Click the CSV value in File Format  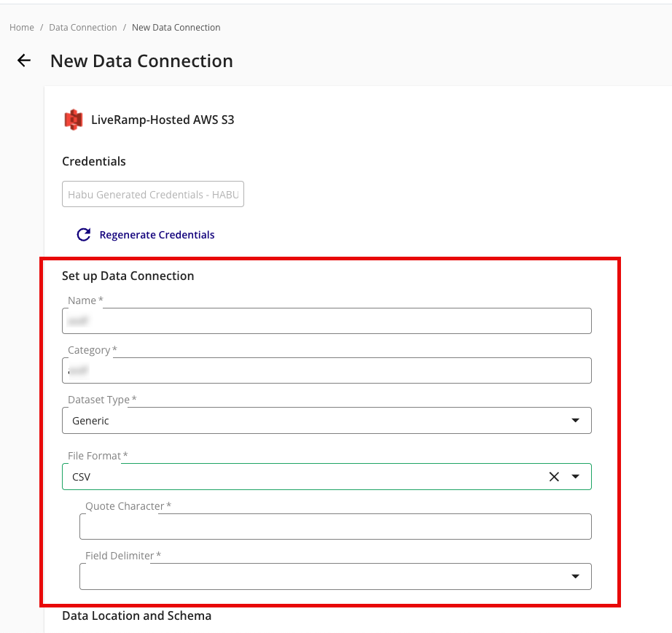tap(82, 477)
